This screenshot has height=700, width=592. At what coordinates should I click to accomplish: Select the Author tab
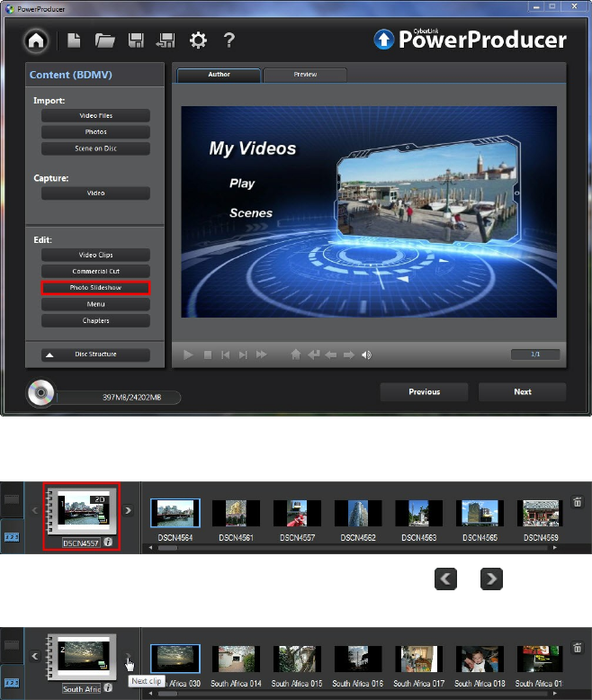[x=219, y=75]
